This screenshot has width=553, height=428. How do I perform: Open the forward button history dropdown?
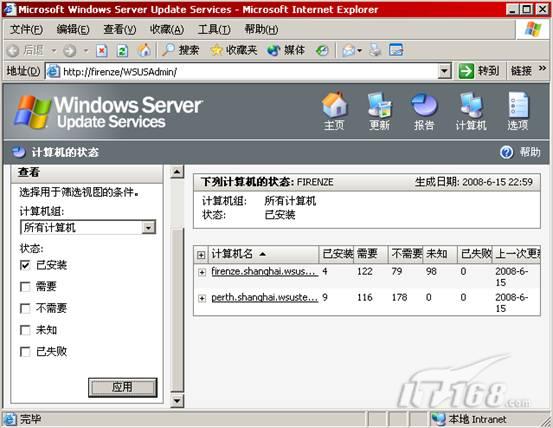tap(86, 51)
